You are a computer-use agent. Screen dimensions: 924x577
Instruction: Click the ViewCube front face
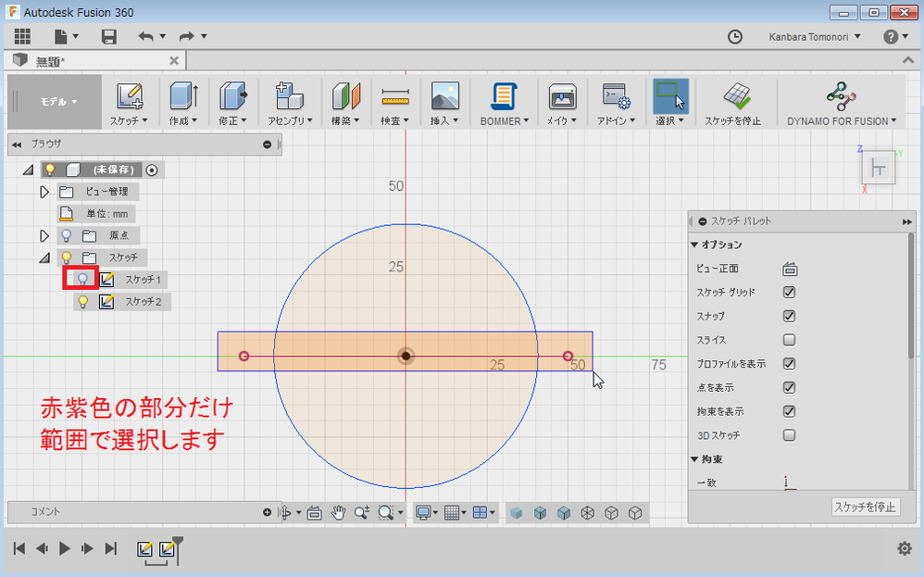pyautogui.click(x=878, y=169)
